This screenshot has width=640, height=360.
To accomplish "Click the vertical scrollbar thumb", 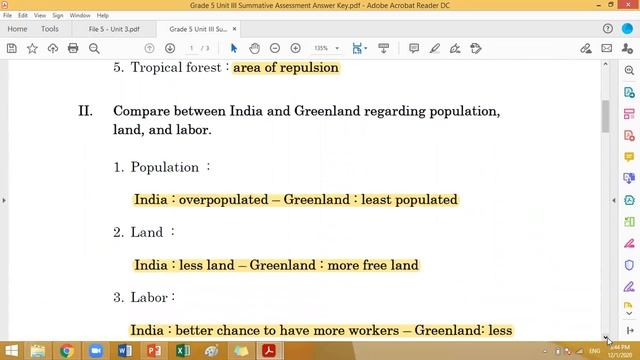I will tap(605, 116).
